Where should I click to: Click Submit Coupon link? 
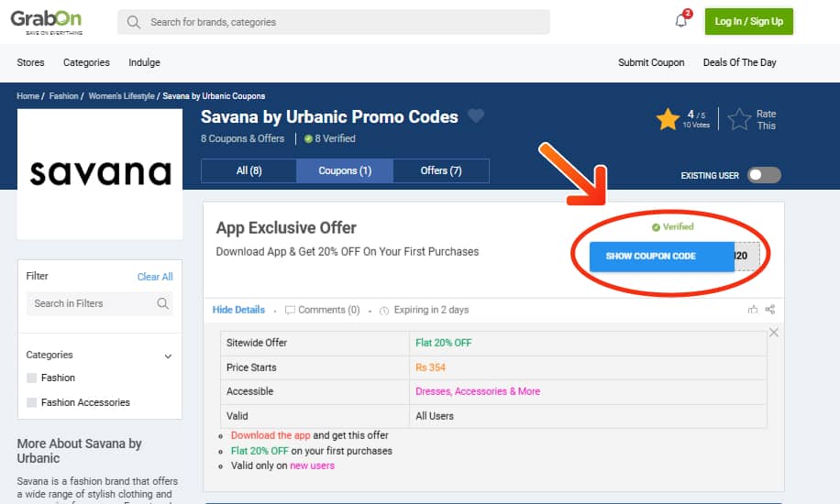point(651,62)
